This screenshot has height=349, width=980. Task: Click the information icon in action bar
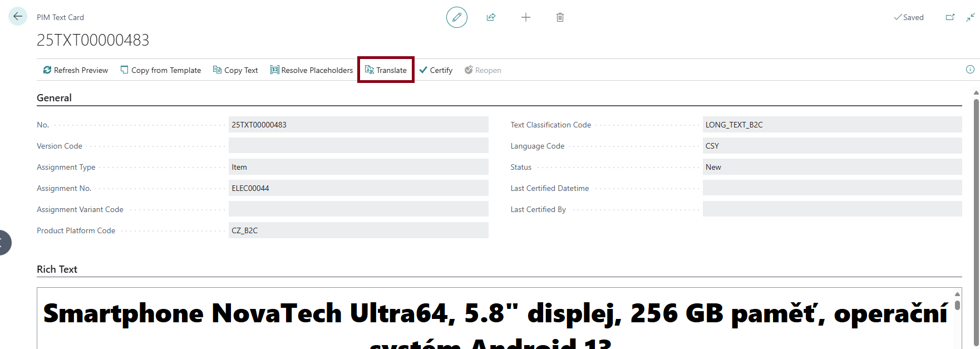pyautogui.click(x=970, y=70)
